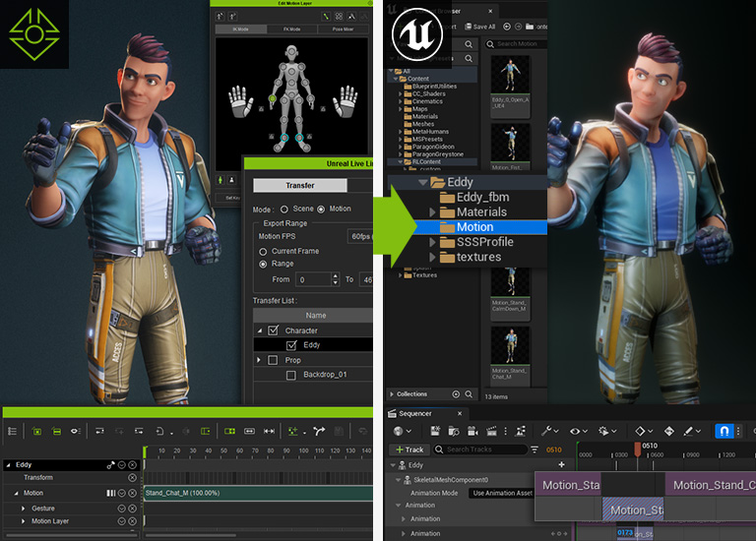
Task: Choose the Range export option
Action: [263, 264]
